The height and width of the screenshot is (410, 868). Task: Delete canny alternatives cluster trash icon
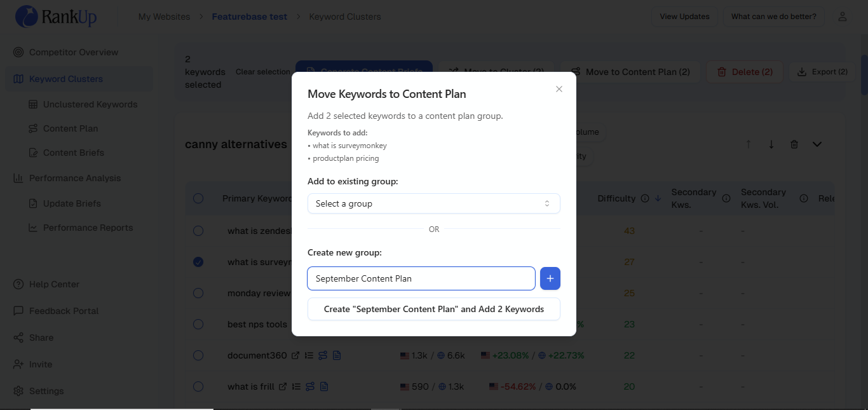(x=794, y=144)
